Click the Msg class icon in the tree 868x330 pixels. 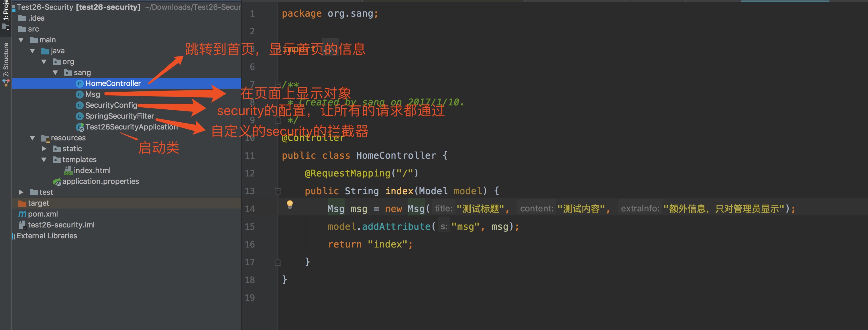[80, 94]
